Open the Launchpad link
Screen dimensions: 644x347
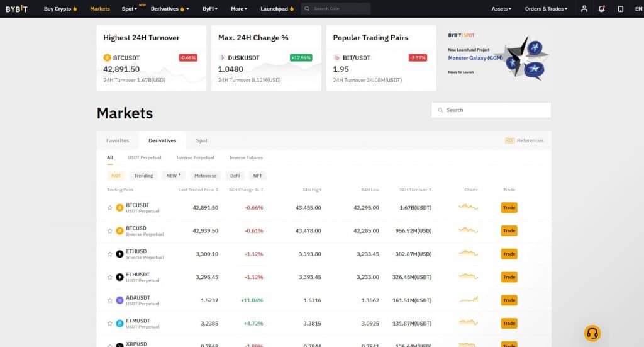tap(277, 9)
